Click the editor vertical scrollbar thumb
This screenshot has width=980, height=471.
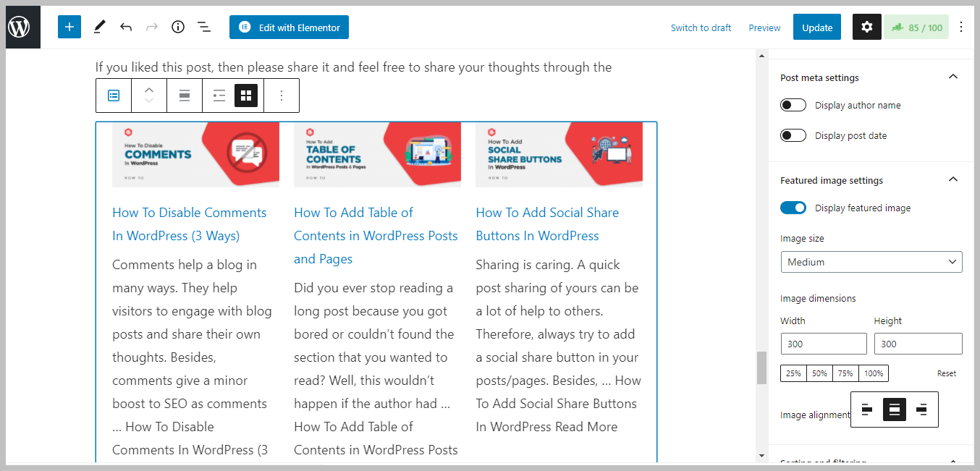[x=761, y=368]
